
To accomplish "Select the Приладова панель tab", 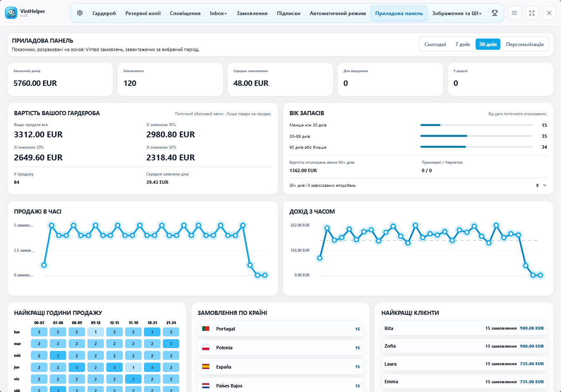I will point(399,13).
